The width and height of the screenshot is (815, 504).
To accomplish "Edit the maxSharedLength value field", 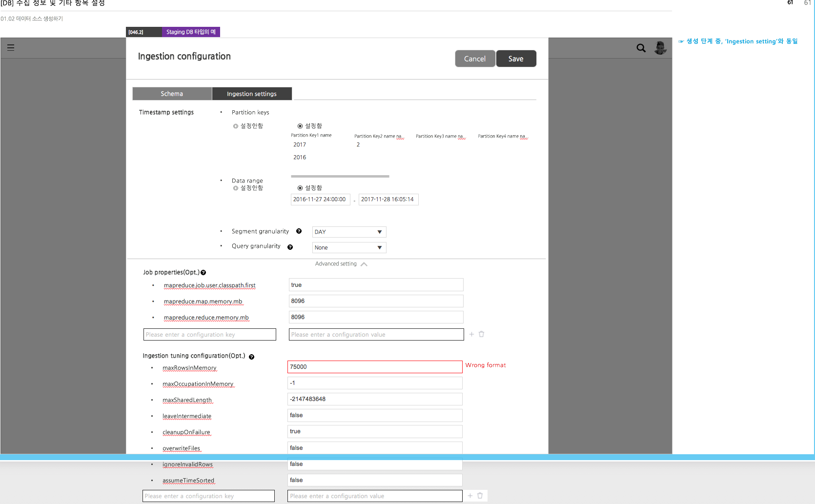I will (x=375, y=399).
